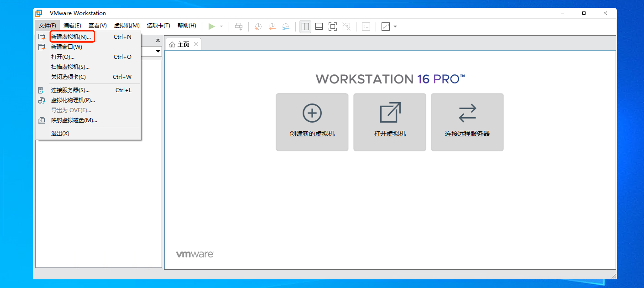
Task: Enter full screen mode icon
Action: pyautogui.click(x=332, y=26)
